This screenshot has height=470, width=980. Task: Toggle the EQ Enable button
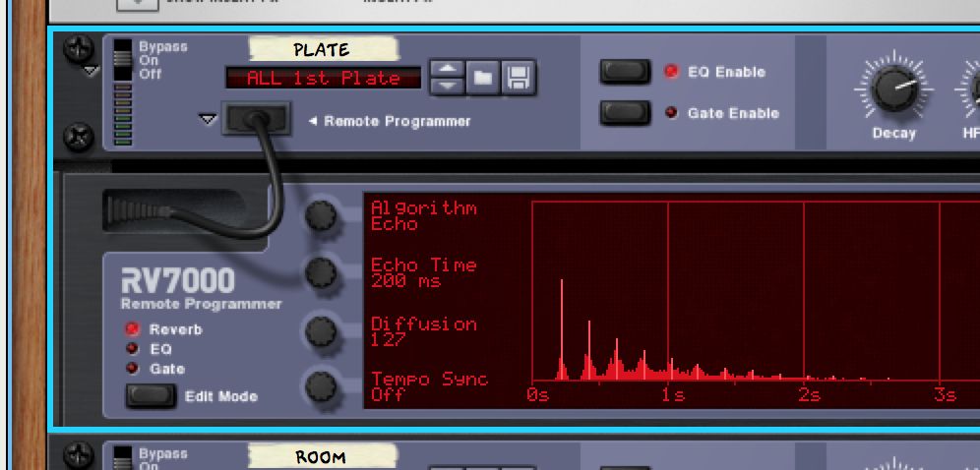[625, 72]
